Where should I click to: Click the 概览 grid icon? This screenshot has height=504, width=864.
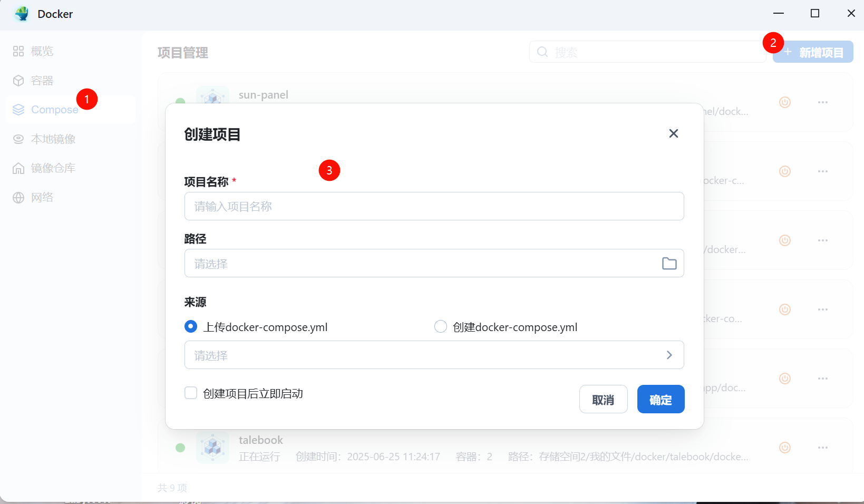pos(18,51)
